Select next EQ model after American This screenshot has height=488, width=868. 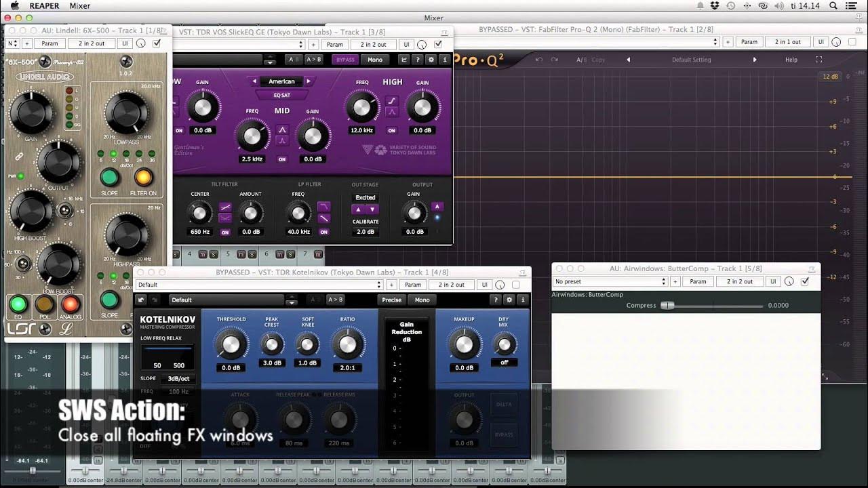308,81
